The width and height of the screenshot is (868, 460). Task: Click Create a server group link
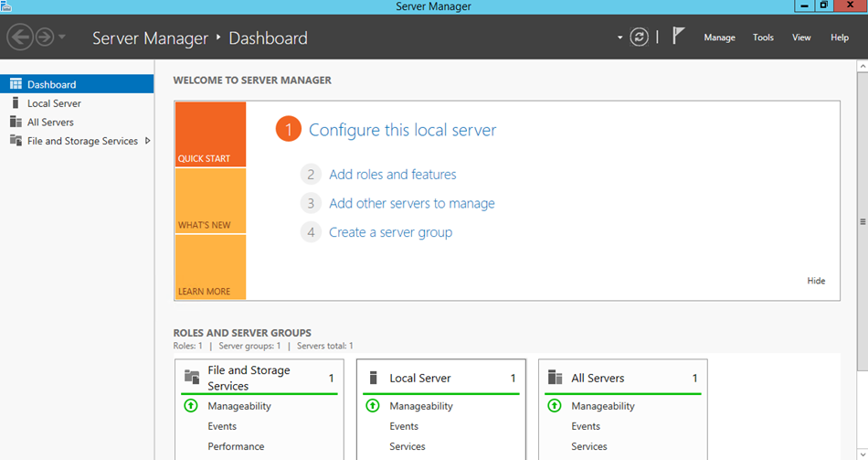390,232
